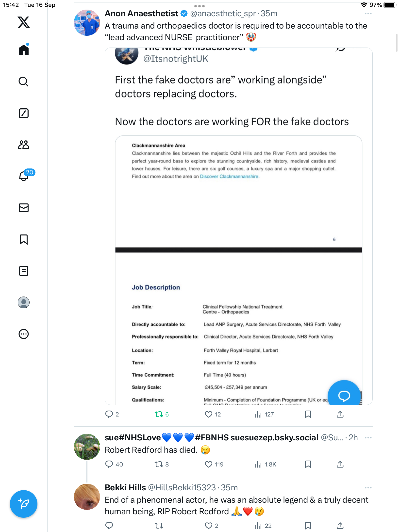Open more options on Bekki Hills post
Screen dimensions: 399x532
pyautogui.click(x=368, y=488)
